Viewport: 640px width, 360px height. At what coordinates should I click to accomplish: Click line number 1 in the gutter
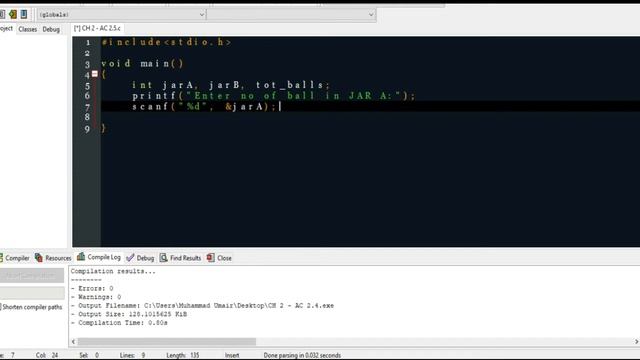click(x=88, y=42)
